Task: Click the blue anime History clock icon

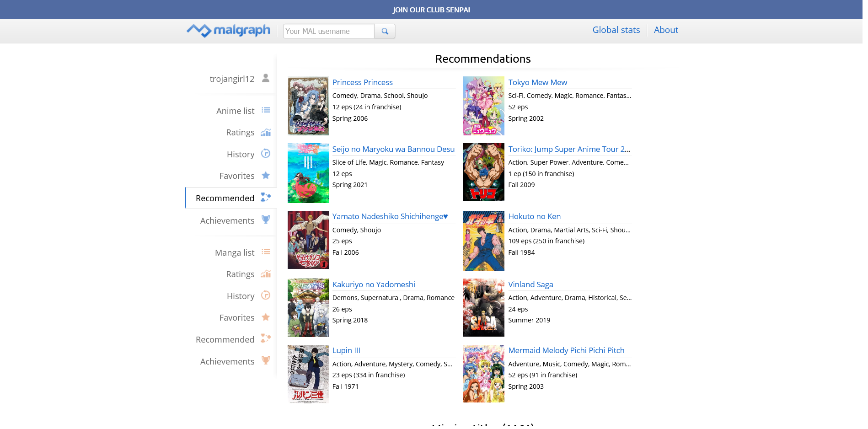Action: pos(266,154)
